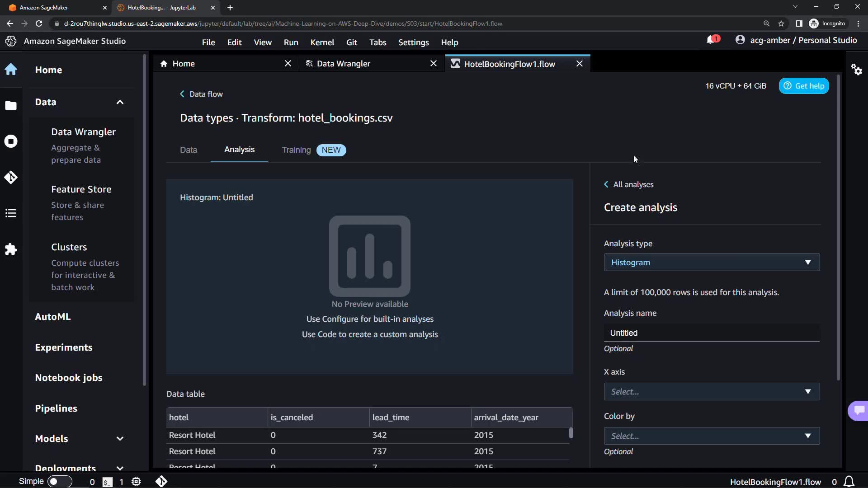Image resolution: width=868 pixels, height=488 pixels.
Task: Open the X axis Select dropdown
Action: point(711,392)
